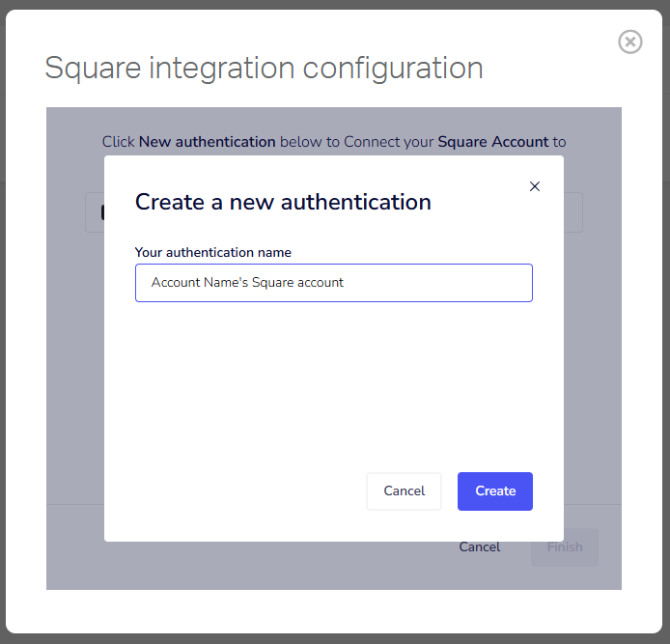Click the 'Your authentication name' label
Image resolution: width=670 pixels, height=644 pixels.
click(x=212, y=253)
